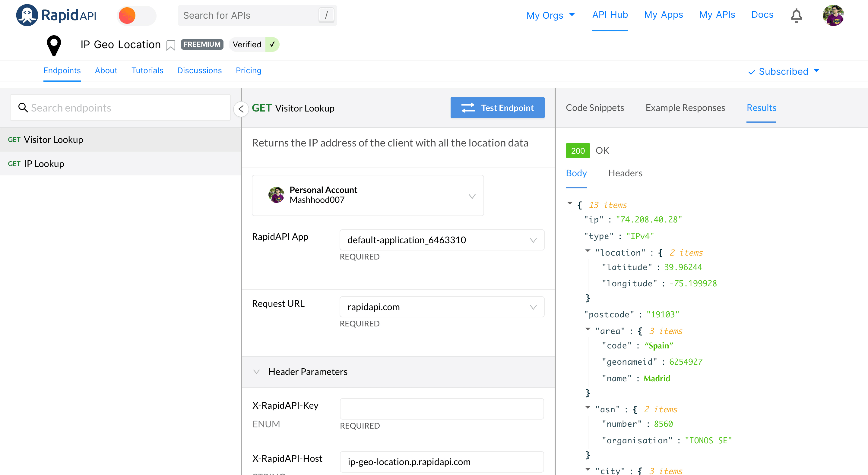868x475 pixels.
Task: Open My Apps
Action: pyautogui.click(x=664, y=15)
